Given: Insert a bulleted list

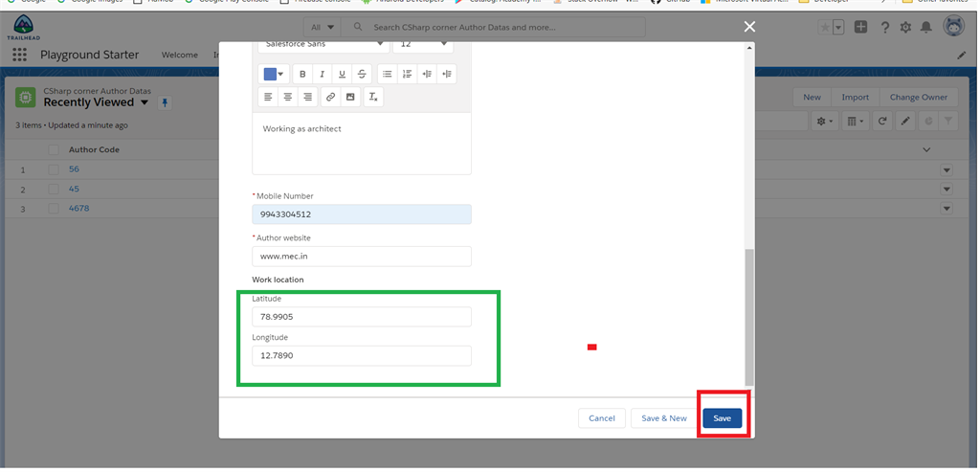Looking at the screenshot, I should pyautogui.click(x=388, y=74).
